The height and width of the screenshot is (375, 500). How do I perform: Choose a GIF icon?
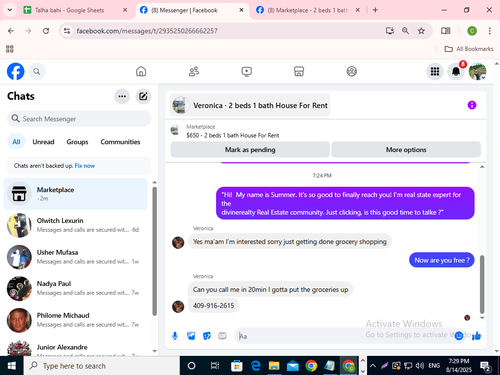[222, 336]
